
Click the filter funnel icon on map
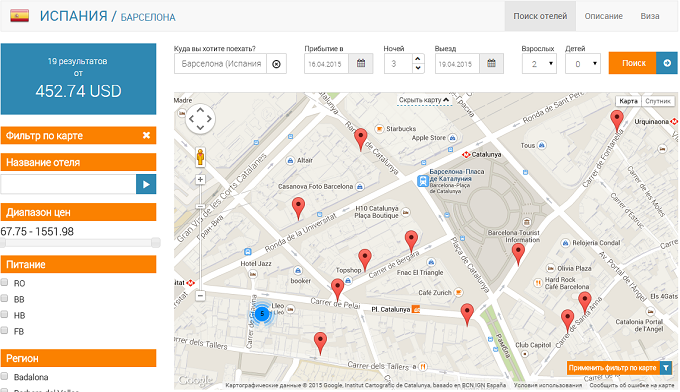tap(666, 368)
